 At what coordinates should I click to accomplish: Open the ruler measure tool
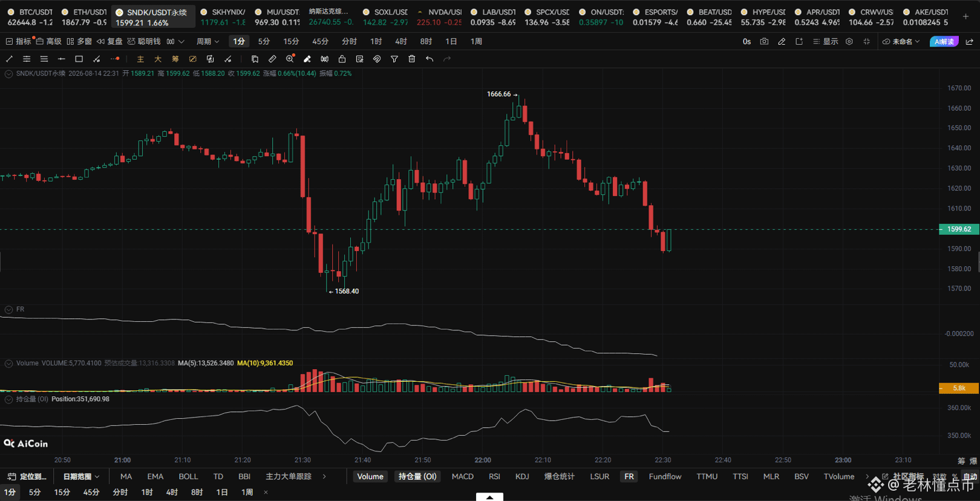click(272, 59)
